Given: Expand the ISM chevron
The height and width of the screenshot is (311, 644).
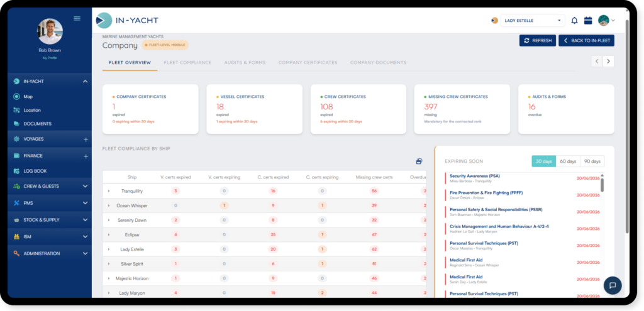Looking at the screenshot, I should pyautogui.click(x=85, y=237).
